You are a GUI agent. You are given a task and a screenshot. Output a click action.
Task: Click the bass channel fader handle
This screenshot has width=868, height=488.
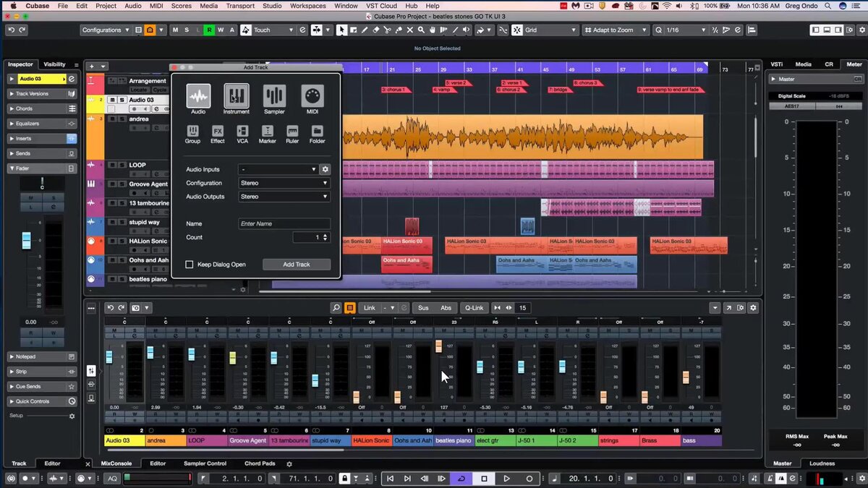tap(686, 377)
